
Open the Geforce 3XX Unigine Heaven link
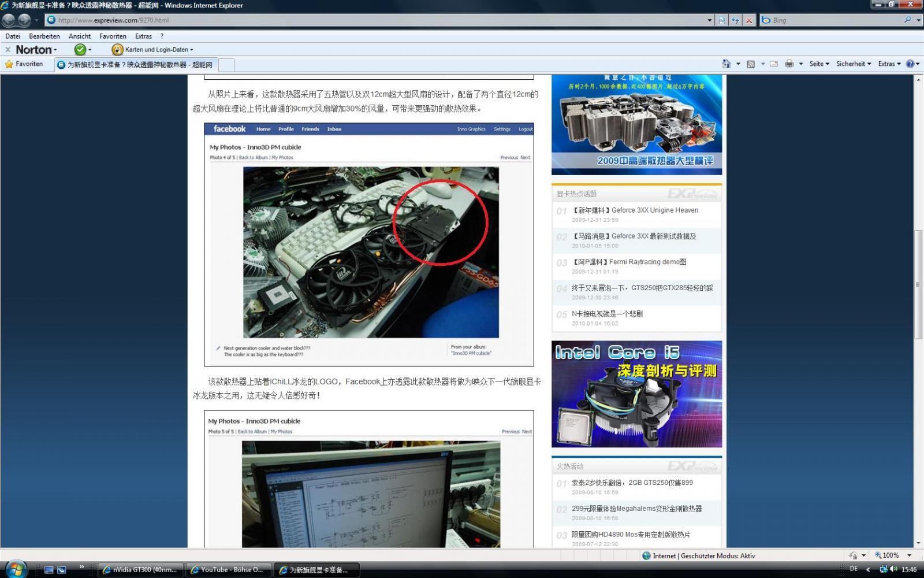pyautogui.click(x=635, y=210)
